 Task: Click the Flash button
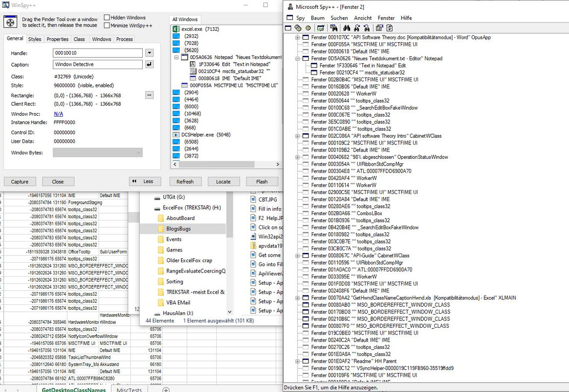[261, 182]
